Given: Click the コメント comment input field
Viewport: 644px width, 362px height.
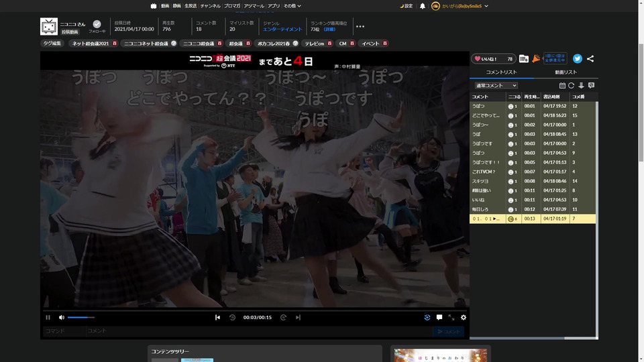Looking at the screenshot, I should pos(259,330).
